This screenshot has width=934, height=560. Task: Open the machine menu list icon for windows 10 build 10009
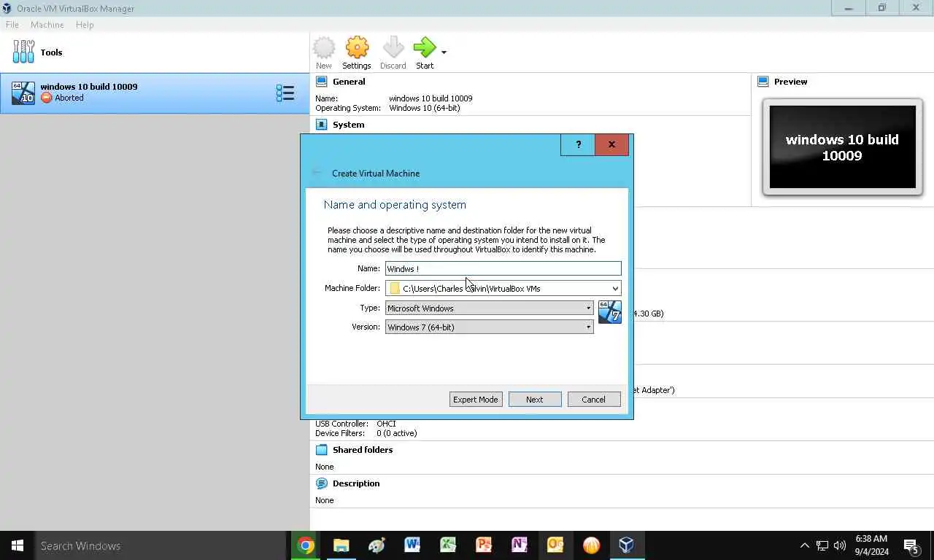[285, 93]
